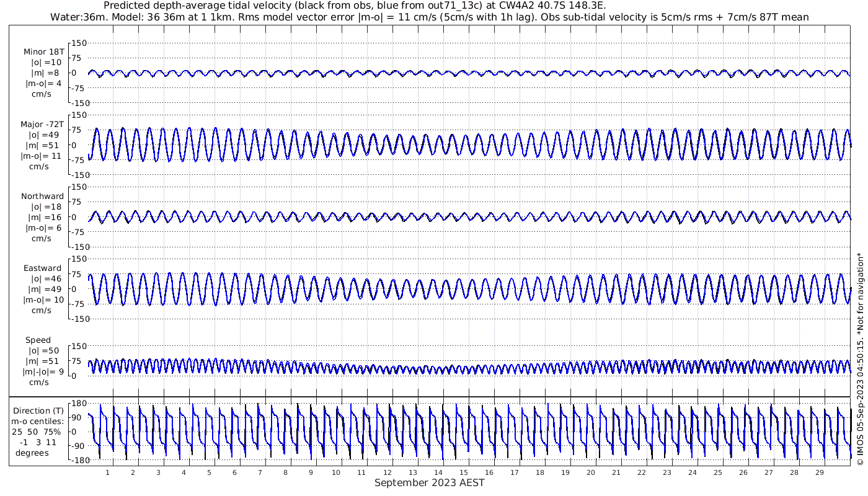The height and width of the screenshot is (496, 868).
Task: Click the '-90' tick on the Direction axis
Action: [77, 446]
